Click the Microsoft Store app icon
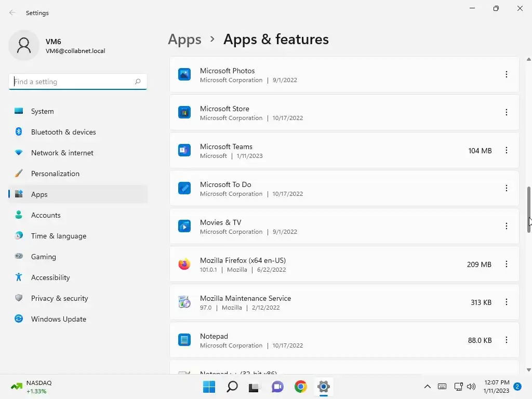532x399 pixels. pos(184,112)
